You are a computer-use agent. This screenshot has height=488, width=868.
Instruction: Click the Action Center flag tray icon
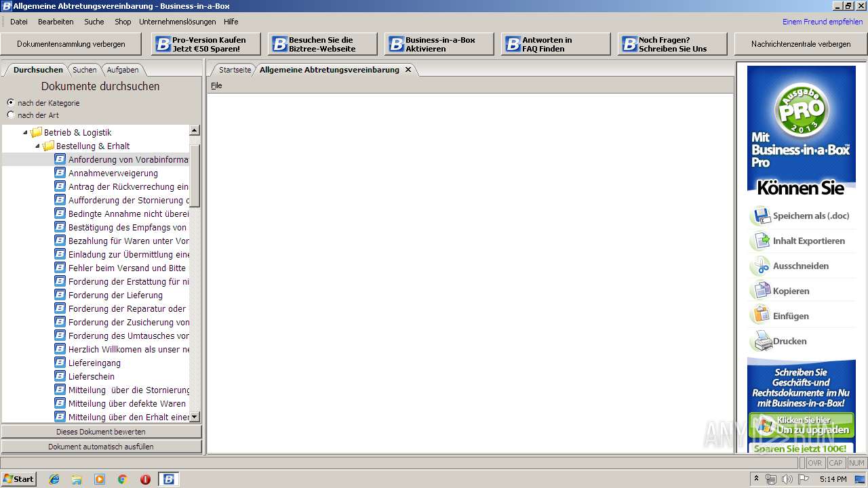[804, 479]
